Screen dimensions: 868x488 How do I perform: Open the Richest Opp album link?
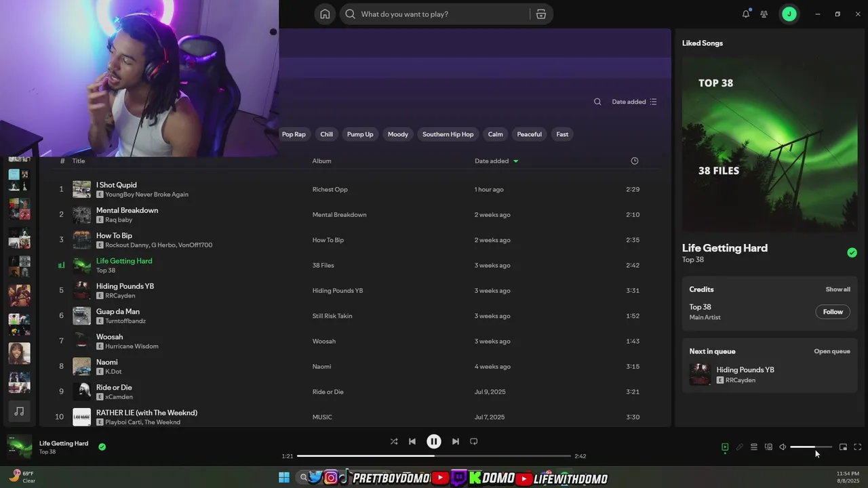click(330, 190)
